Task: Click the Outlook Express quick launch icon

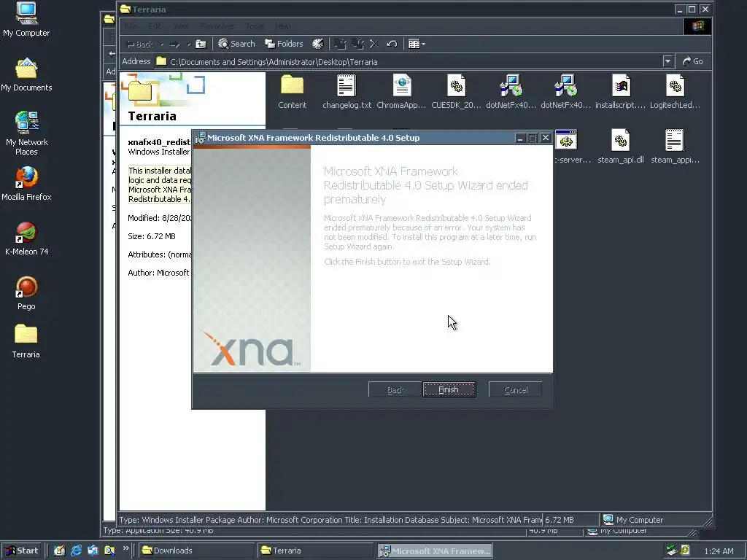Action: click(x=93, y=551)
